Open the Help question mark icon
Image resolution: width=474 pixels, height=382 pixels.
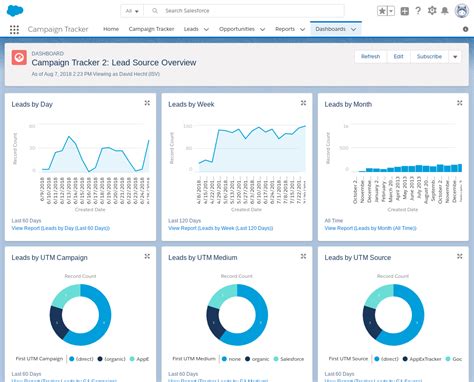(418, 11)
